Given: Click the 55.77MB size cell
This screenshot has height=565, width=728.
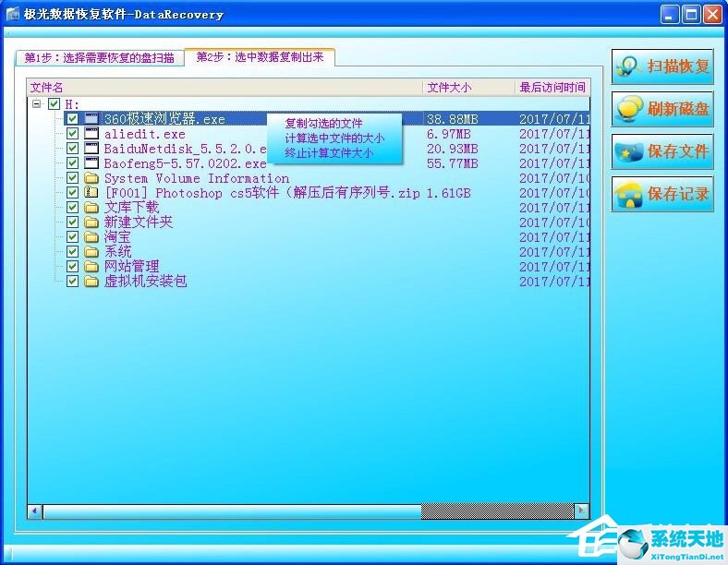Looking at the screenshot, I should [x=452, y=163].
